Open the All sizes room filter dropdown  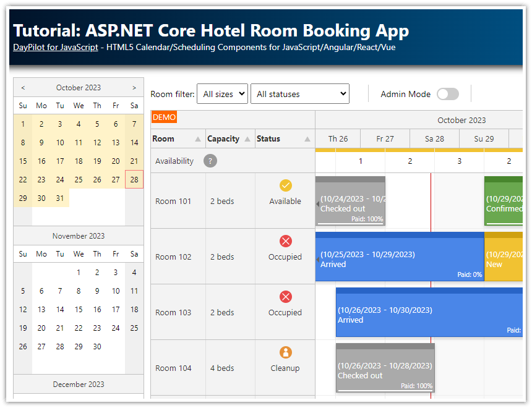222,94
